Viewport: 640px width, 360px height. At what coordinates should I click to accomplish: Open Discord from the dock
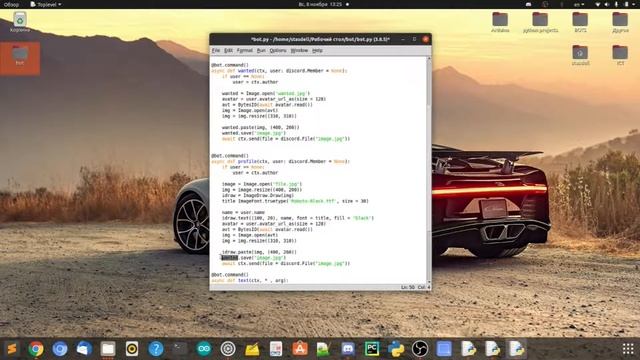(x=348, y=349)
